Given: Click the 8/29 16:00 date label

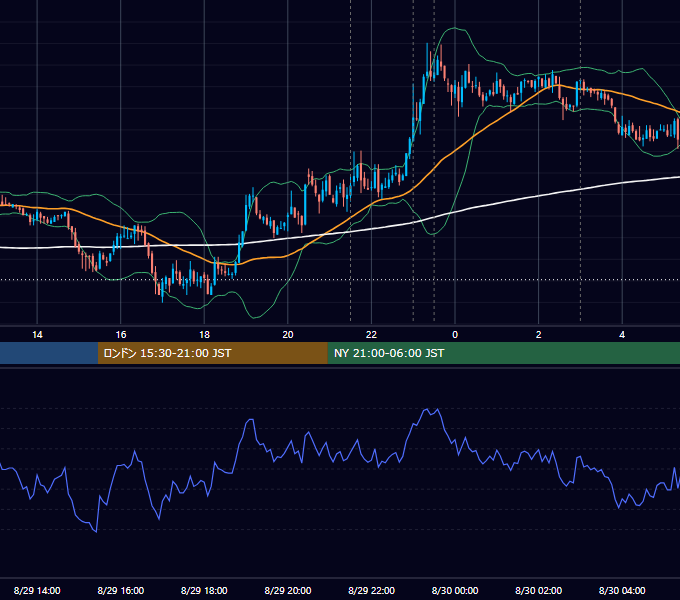Looking at the screenshot, I should (x=121, y=590).
